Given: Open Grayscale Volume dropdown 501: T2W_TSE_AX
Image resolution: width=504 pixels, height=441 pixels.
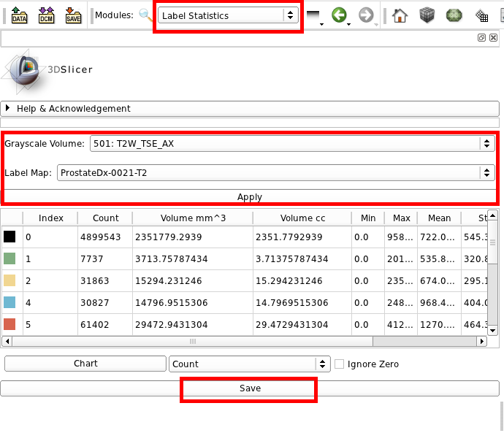Looking at the screenshot, I should coord(292,143).
